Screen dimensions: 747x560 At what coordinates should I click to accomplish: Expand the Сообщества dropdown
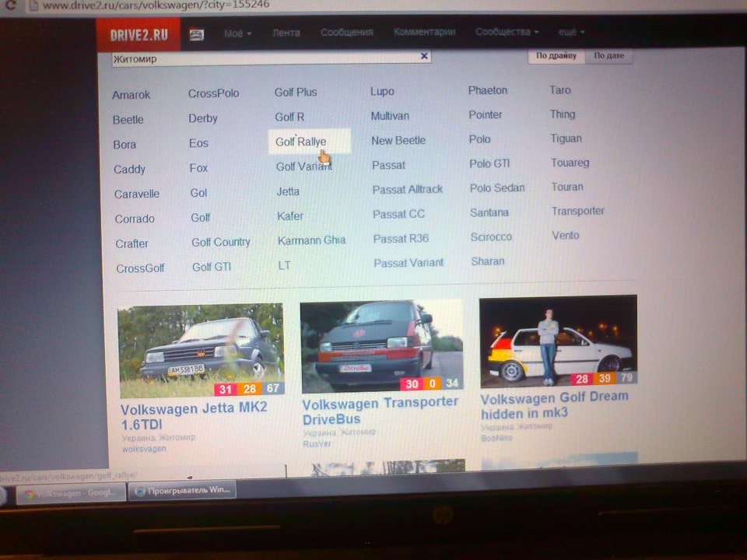[507, 32]
